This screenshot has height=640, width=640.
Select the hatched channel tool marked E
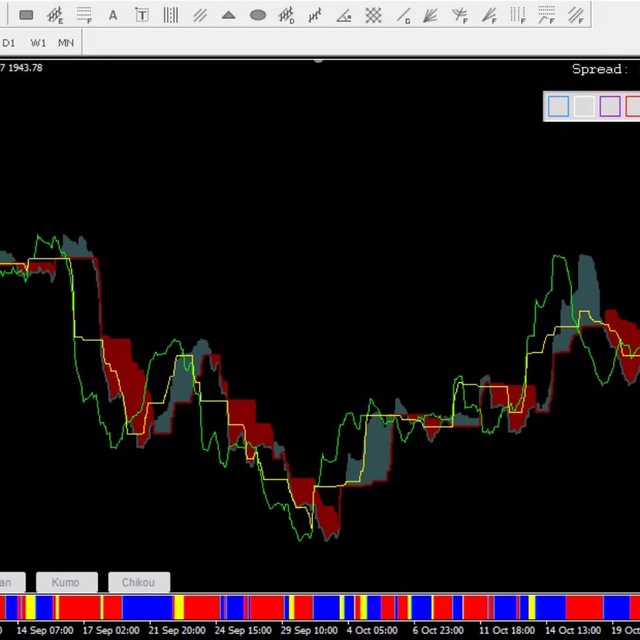[55, 16]
